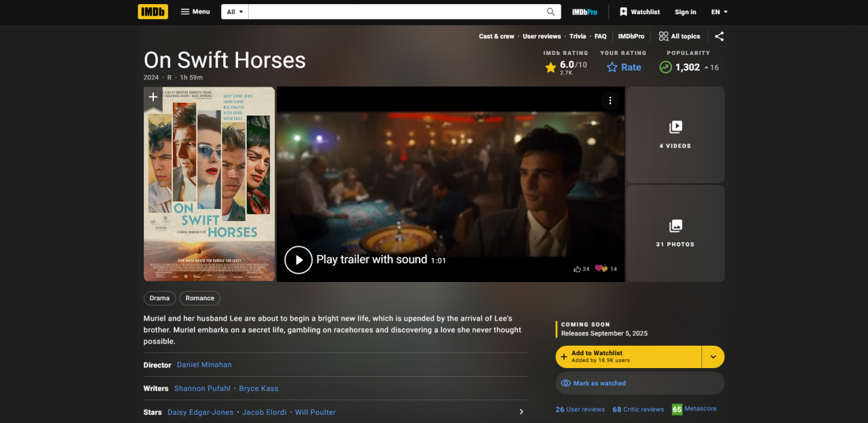
Task: Open the hamburger Menu
Action: [x=195, y=12]
